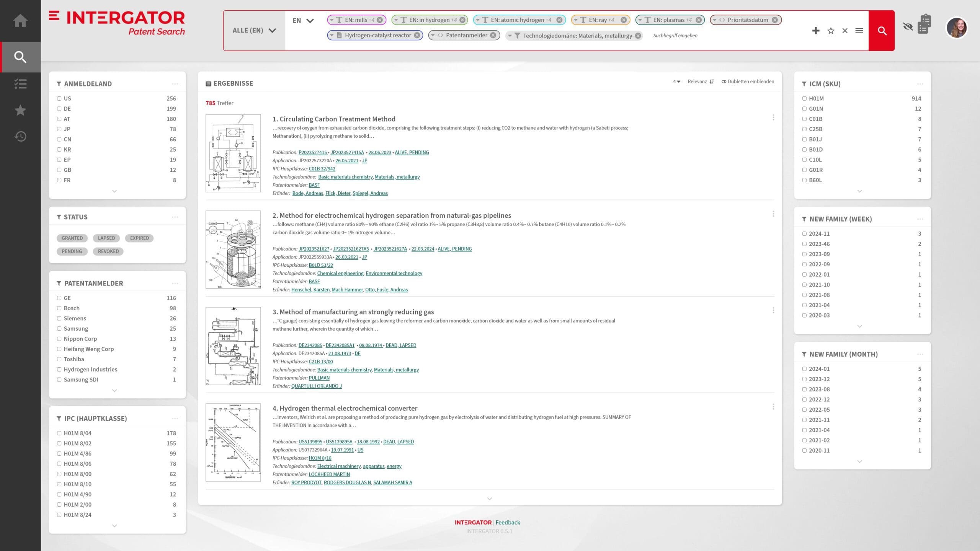
Task: Clear all search terms with X icon
Action: [x=845, y=31]
